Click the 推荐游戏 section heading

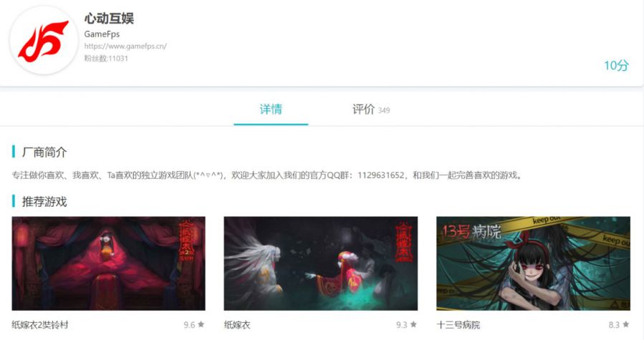pyautogui.click(x=44, y=202)
